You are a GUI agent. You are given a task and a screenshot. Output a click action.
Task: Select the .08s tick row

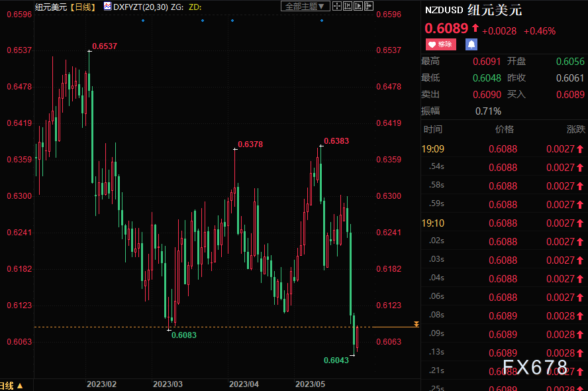(x=504, y=316)
